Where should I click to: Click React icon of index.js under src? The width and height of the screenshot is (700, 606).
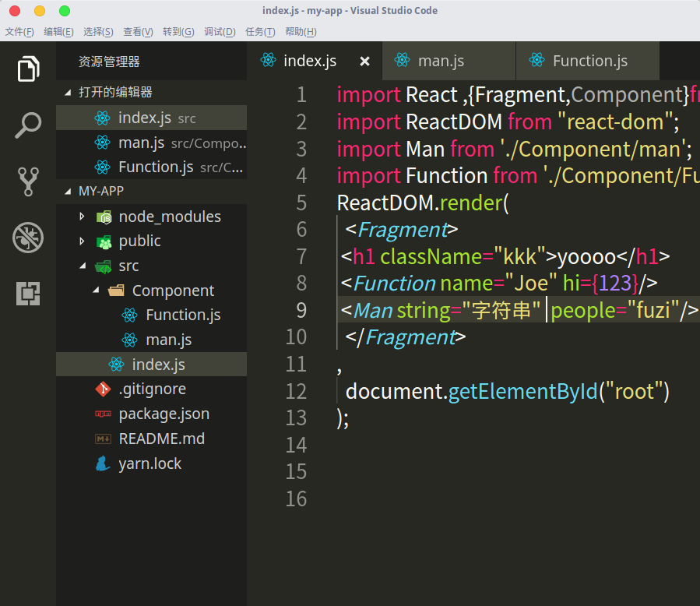point(116,365)
